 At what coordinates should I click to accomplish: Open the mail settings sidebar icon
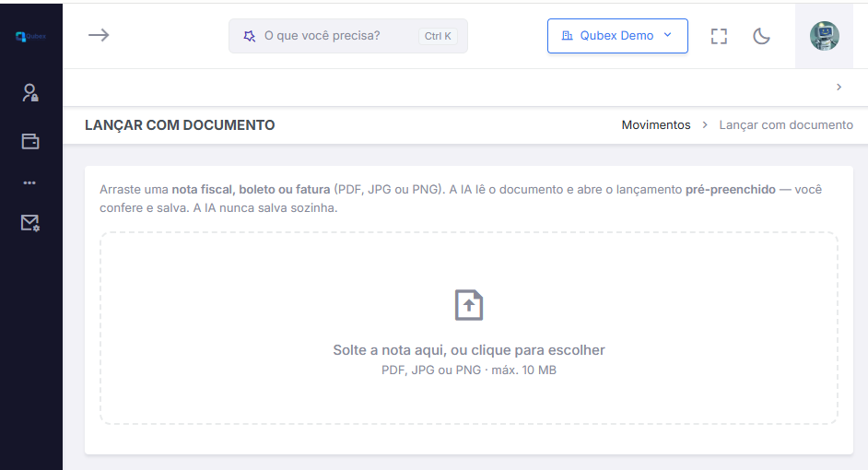[x=29, y=223]
